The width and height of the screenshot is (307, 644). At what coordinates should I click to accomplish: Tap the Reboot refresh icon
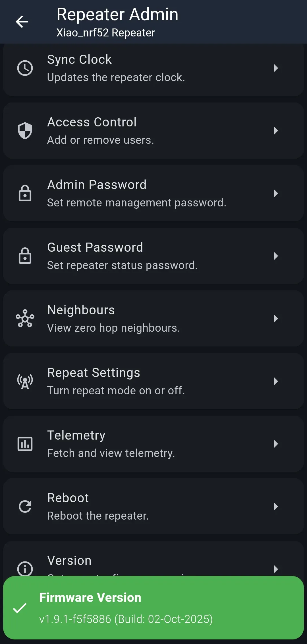tap(25, 506)
